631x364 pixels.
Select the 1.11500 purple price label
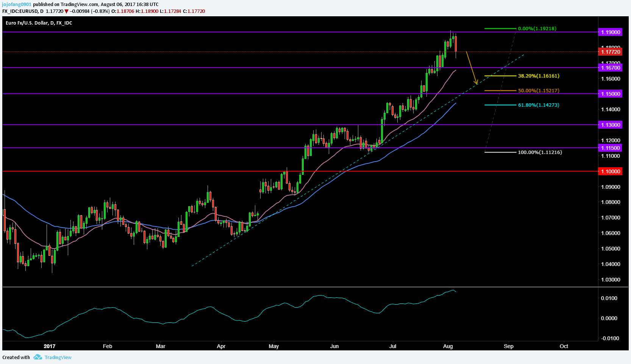[610, 148]
